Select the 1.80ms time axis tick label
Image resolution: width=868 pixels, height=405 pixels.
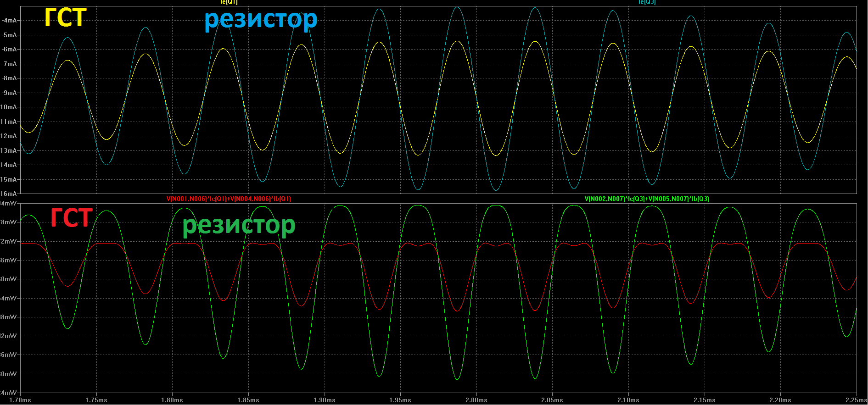coord(172,400)
